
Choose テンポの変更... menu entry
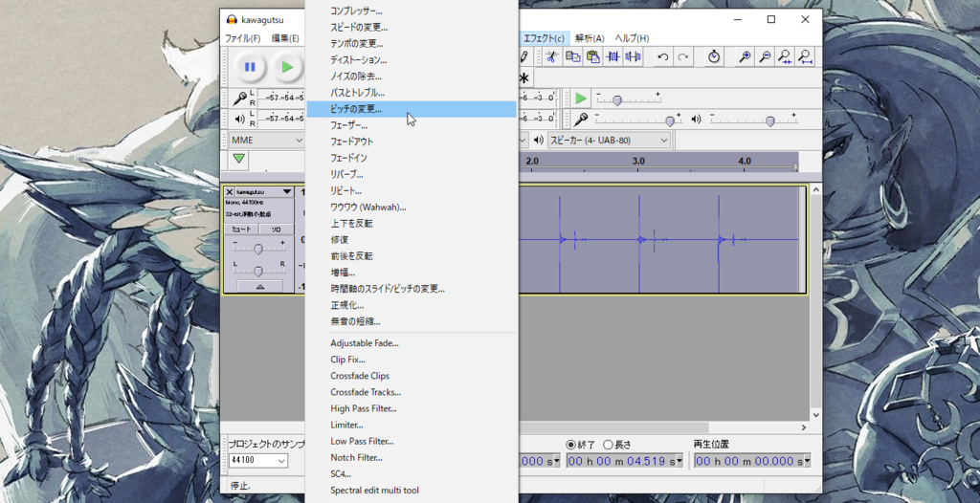pos(412,44)
